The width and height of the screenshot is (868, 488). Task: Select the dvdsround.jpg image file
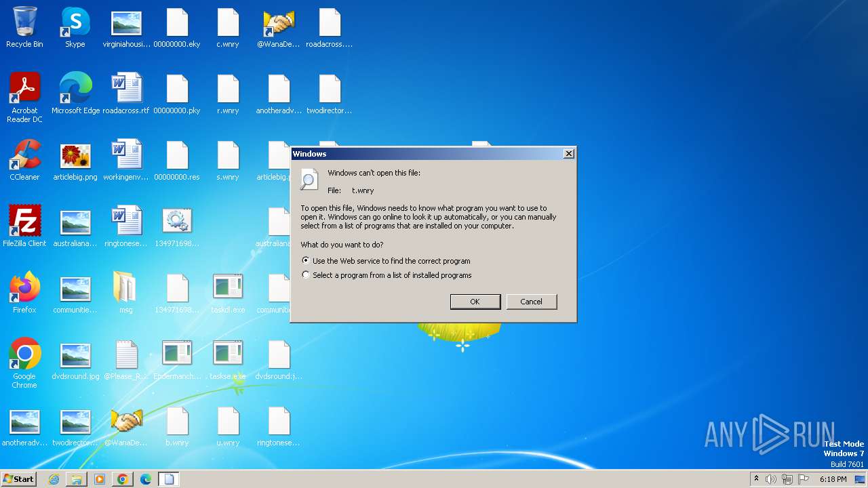click(x=75, y=360)
